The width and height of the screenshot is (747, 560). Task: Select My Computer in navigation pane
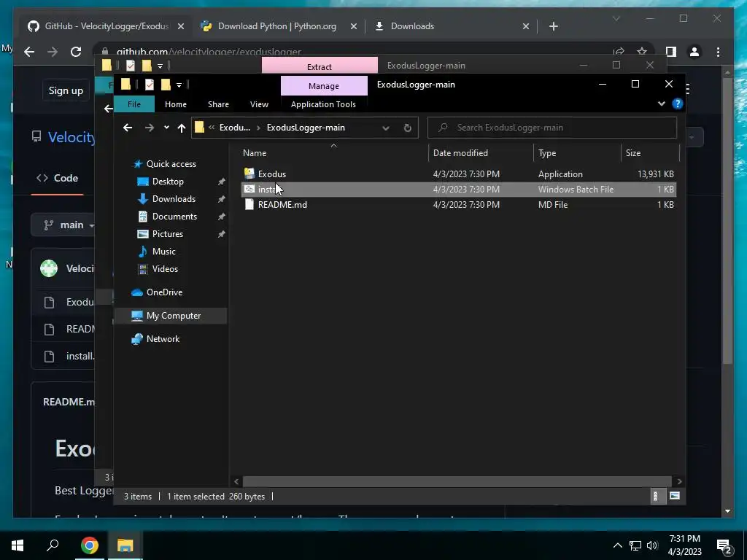(x=174, y=316)
